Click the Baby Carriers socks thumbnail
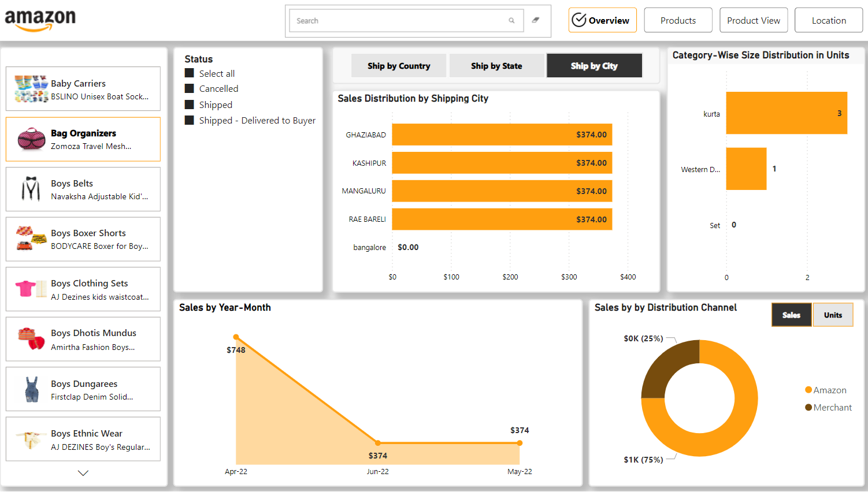This screenshot has height=492, width=868. (x=31, y=89)
